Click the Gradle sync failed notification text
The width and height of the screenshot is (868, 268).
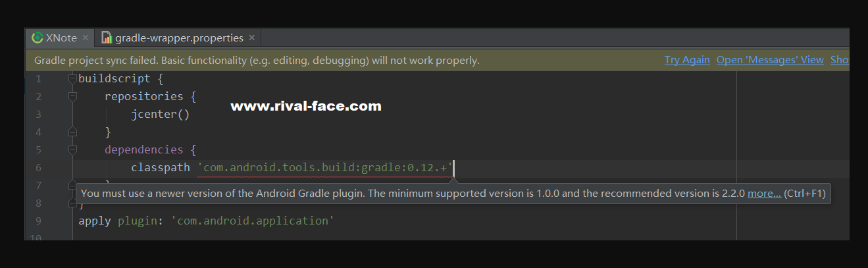click(x=257, y=61)
